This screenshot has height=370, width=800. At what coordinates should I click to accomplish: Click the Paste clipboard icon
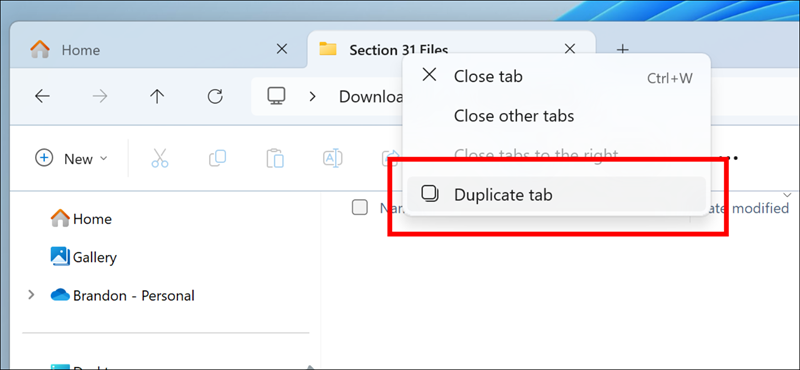[x=275, y=159]
